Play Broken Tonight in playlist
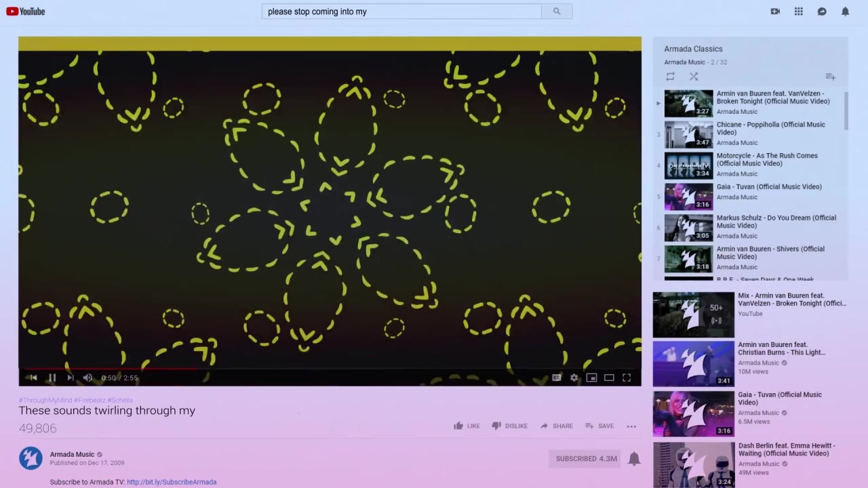This screenshot has width=868, height=488. tap(750, 103)
